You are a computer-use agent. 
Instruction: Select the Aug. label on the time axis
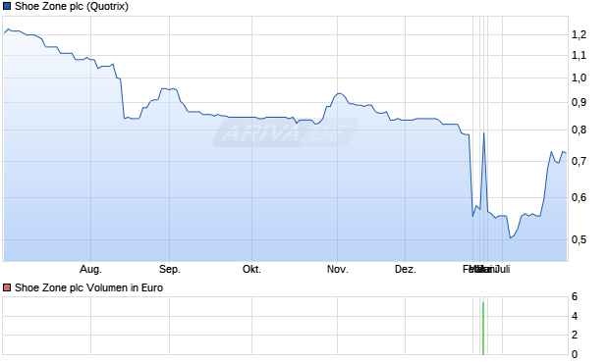tap(90, 269)
